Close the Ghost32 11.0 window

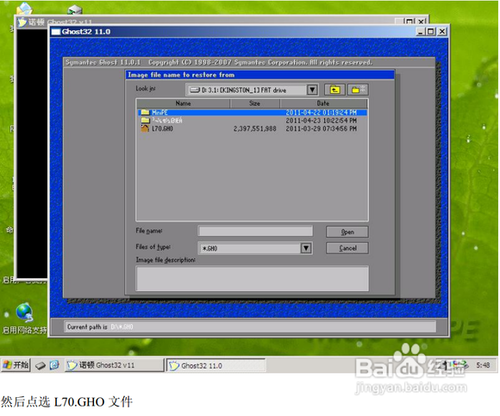pyautogui.click(x=442, y=32)
